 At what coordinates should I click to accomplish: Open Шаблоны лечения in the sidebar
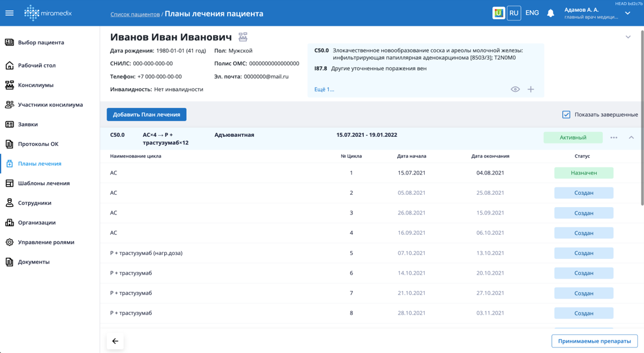(x=44, y=183)
